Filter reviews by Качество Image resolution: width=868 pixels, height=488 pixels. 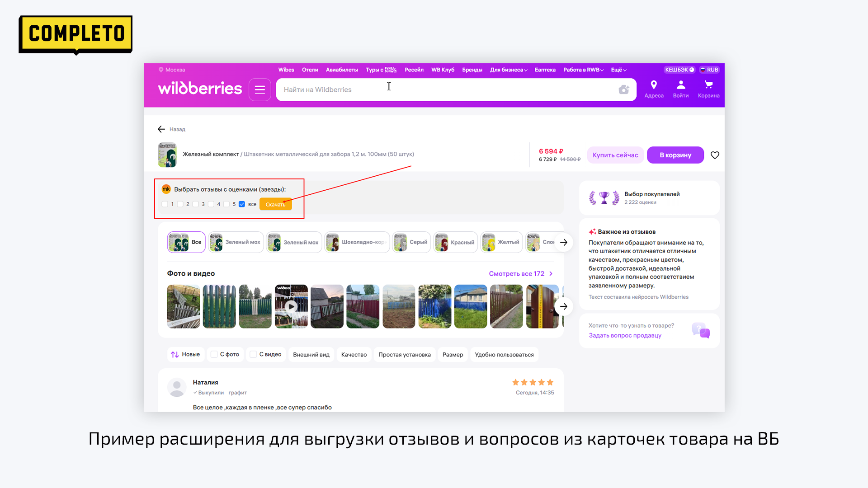click(354, 355)
